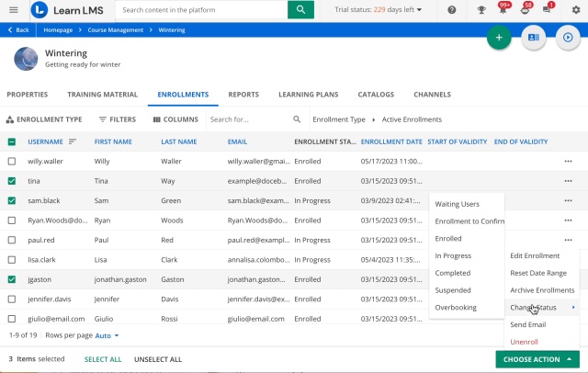This screenshot has height=373, width=588.
Task: Check the paul.red row checkbox
Action: pos(12,240)
